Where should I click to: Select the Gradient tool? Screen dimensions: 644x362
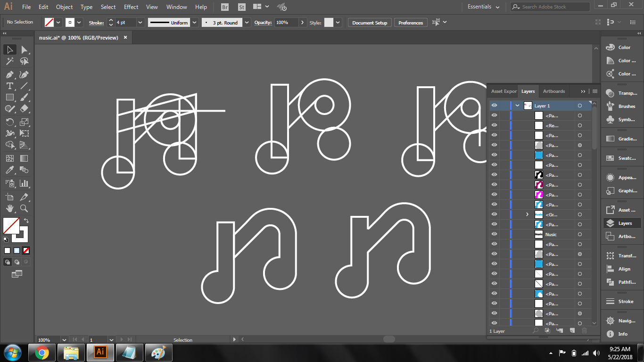point(24,158)
